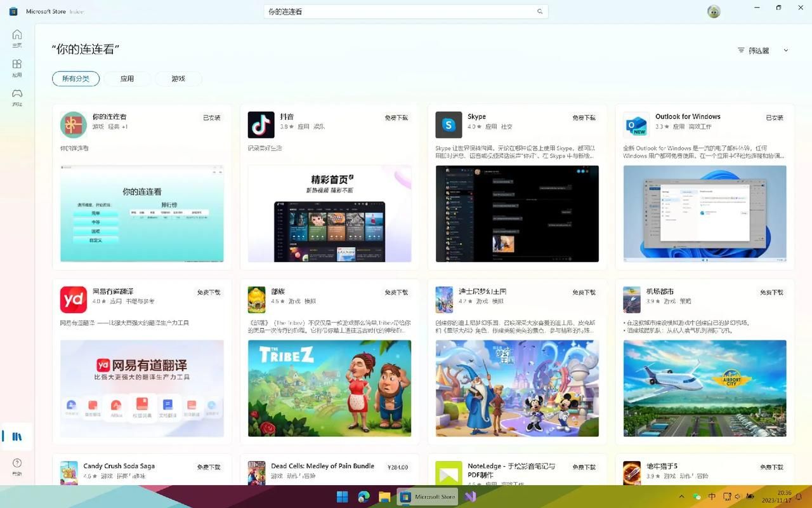Open the Disney Magic Kingdoms artwork preview
The width and height of the screenshot is (812, 508).
pyautogui.click(x=517, y=389)
